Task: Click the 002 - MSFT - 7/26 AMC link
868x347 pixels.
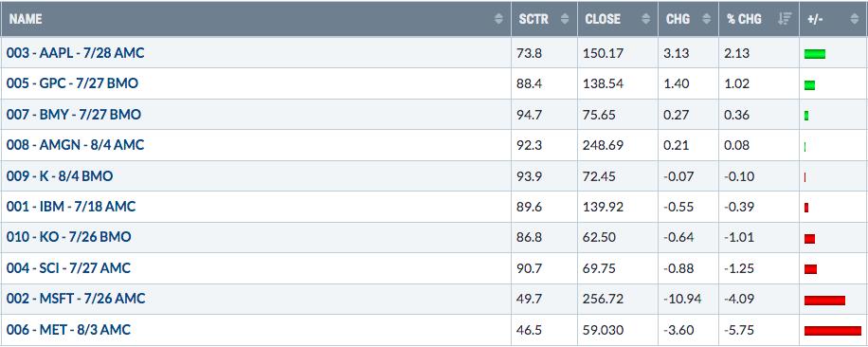Action: pyautogui.click(x=76, y=299)
